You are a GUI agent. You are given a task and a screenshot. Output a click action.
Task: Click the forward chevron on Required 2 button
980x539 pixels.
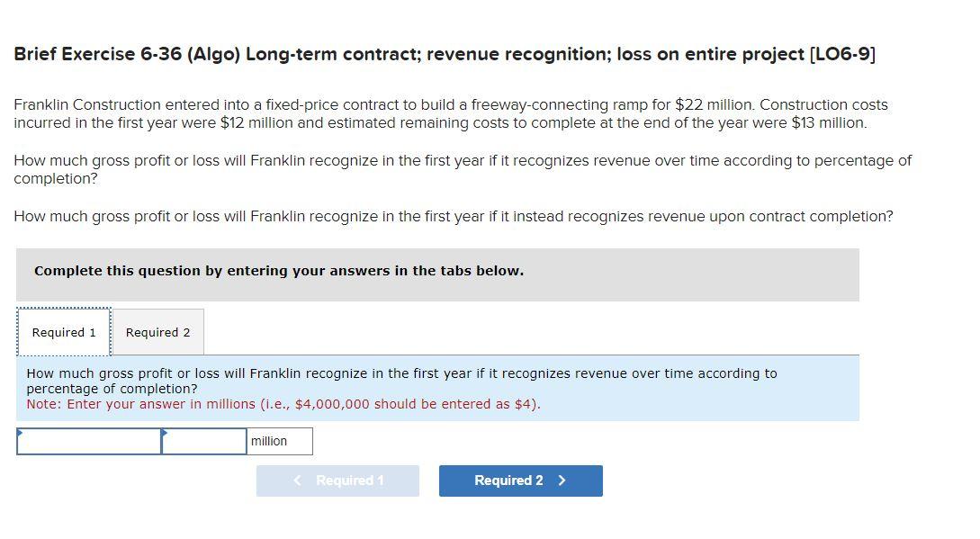(562, 480)
